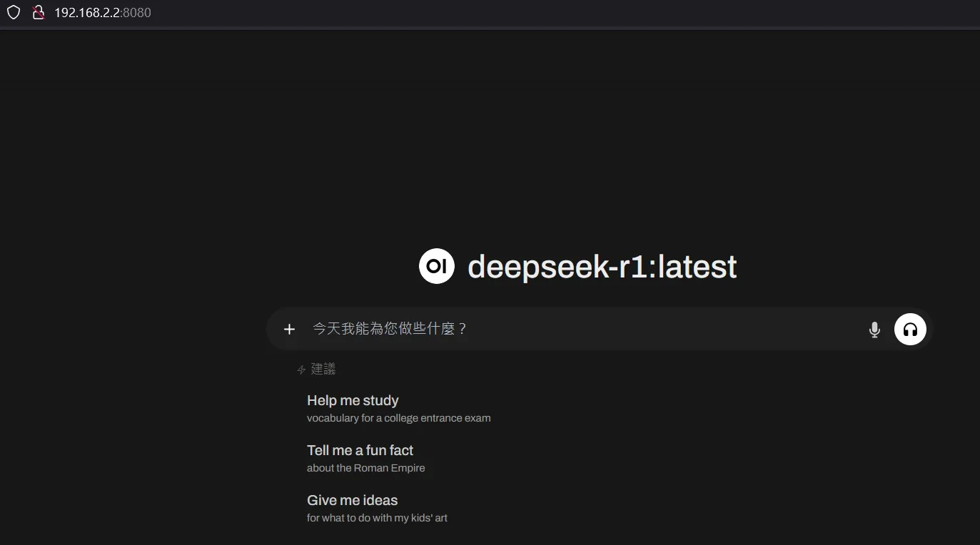This screenshot has height=545, width=980.
Task: Click the plus icon in chat input
Action: (x=289, y=329)
